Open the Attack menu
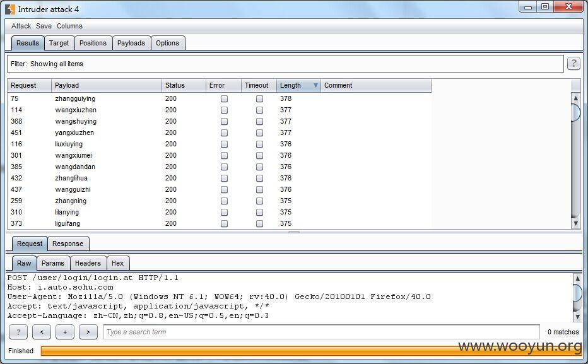 (x=21, y=26)
